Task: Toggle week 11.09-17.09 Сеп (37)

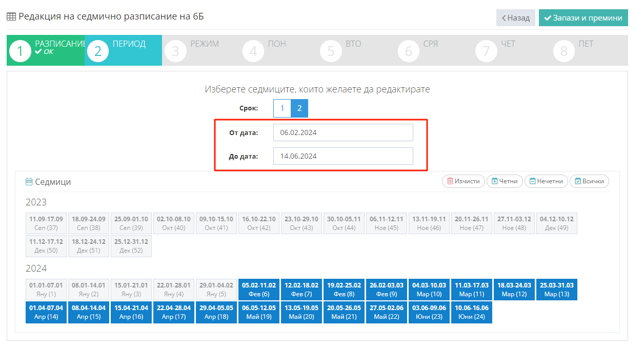Action: 46,223
